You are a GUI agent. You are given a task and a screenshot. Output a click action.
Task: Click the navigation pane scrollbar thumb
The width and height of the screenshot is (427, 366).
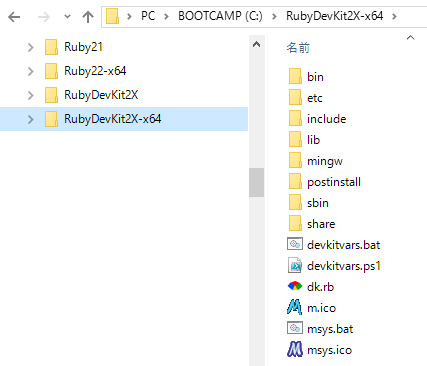point(256,182)
